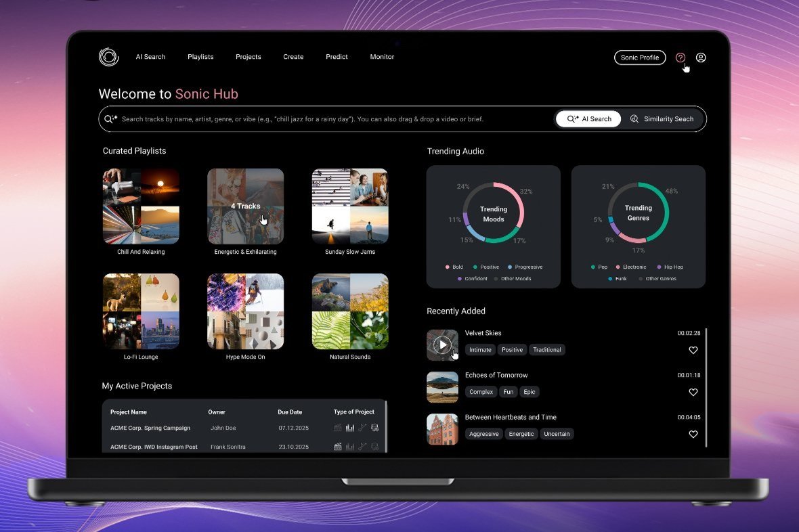799x532 pixels.
Task: Click the user account icon
Action: (701, 57)
